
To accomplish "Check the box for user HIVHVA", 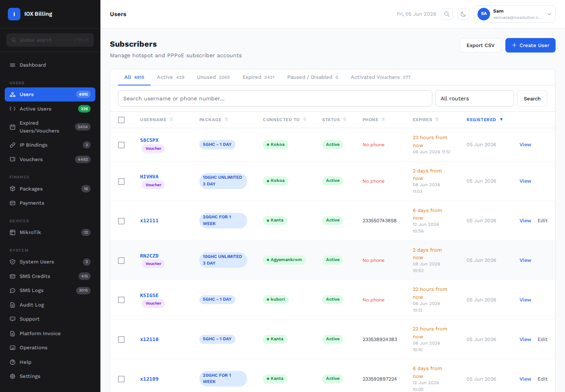I will [121, 181].
